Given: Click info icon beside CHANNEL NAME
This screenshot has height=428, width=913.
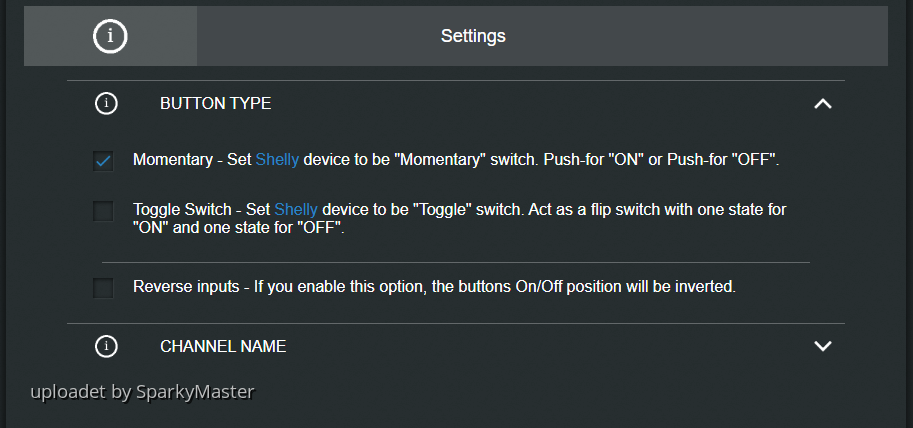Looking at the screenshot, I should tap(106, 346).
